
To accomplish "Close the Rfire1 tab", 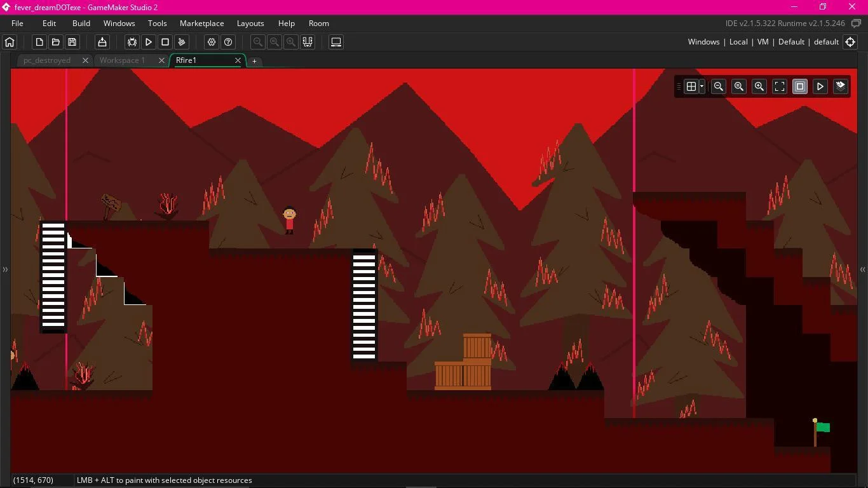I will pyautogui.click(x=238, y=60).
